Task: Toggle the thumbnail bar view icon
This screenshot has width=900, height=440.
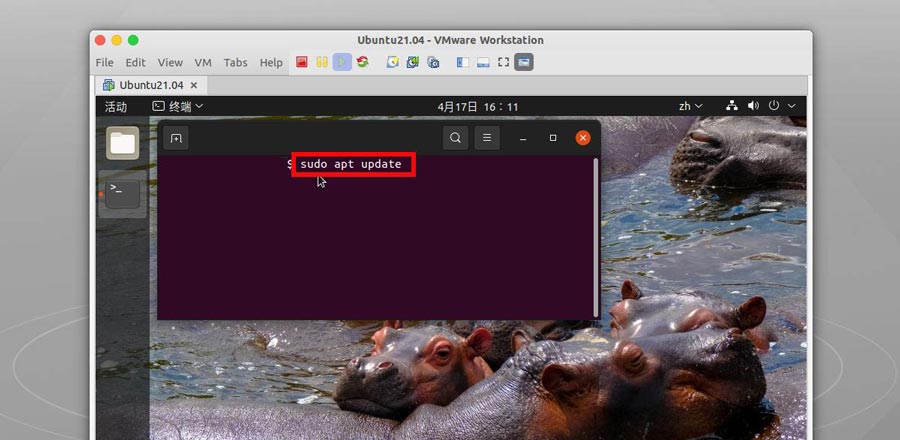Action: (x=483, y=62)
